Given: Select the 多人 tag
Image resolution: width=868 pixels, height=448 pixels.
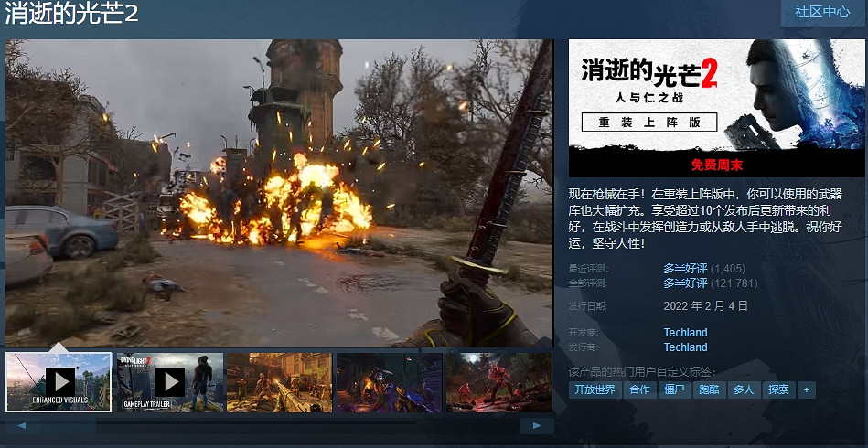Looking at the screenshot, I should point(744,389).
